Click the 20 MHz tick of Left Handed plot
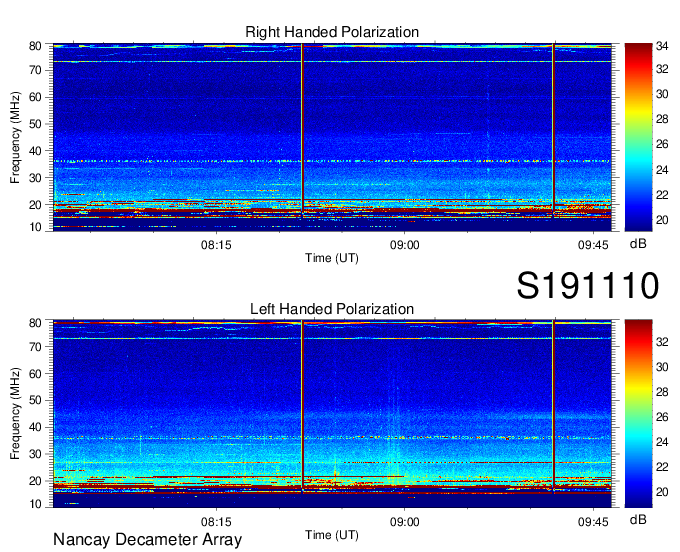680x552 pixels. [x=35, y=481]
